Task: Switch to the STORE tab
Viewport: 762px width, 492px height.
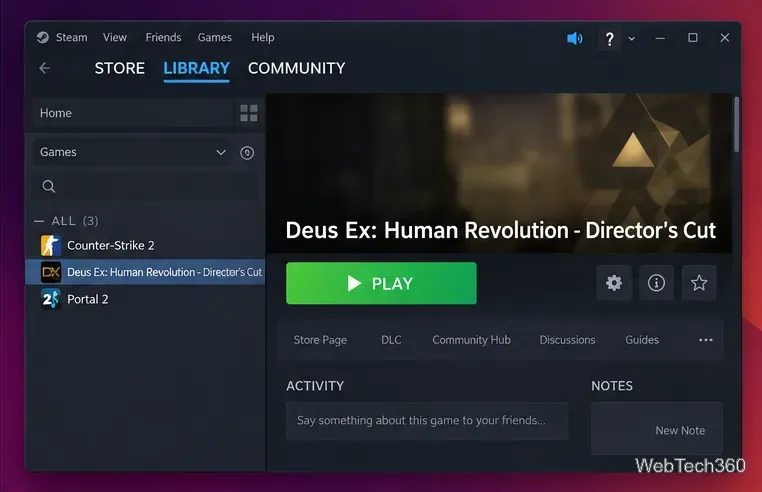Action: (120, 68)
